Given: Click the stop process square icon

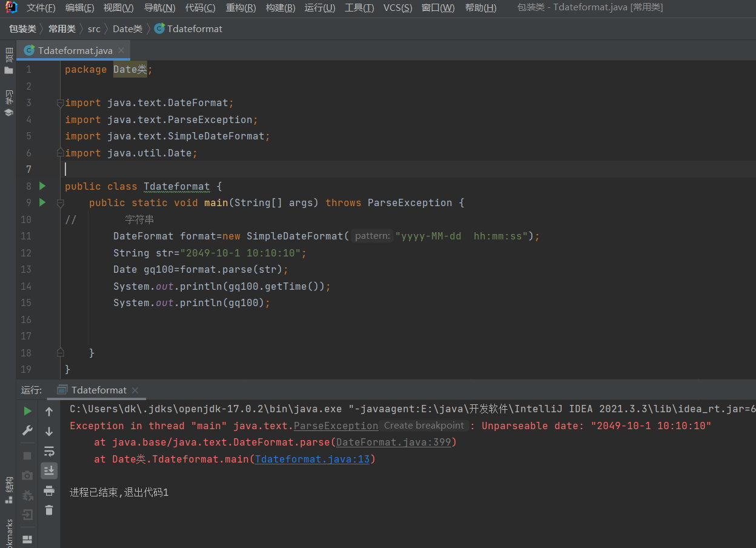Looking at the screenshot, I should coord(27,455).
